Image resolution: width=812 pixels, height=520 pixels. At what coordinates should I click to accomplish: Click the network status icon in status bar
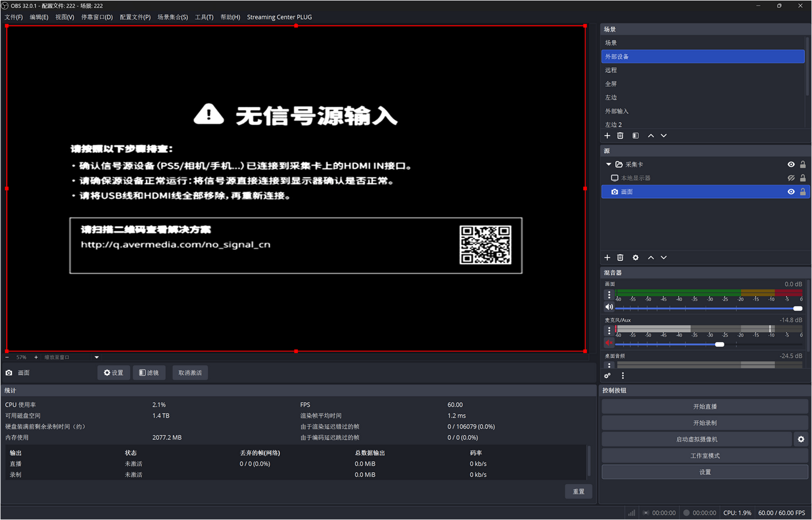[632, 513]
